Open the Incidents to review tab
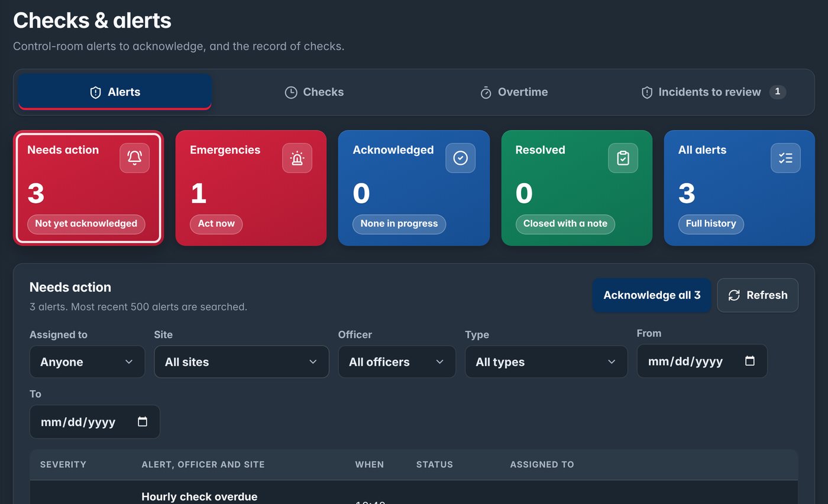The width and height of the screenshot is (828, 504). click(x=713, y=92)
